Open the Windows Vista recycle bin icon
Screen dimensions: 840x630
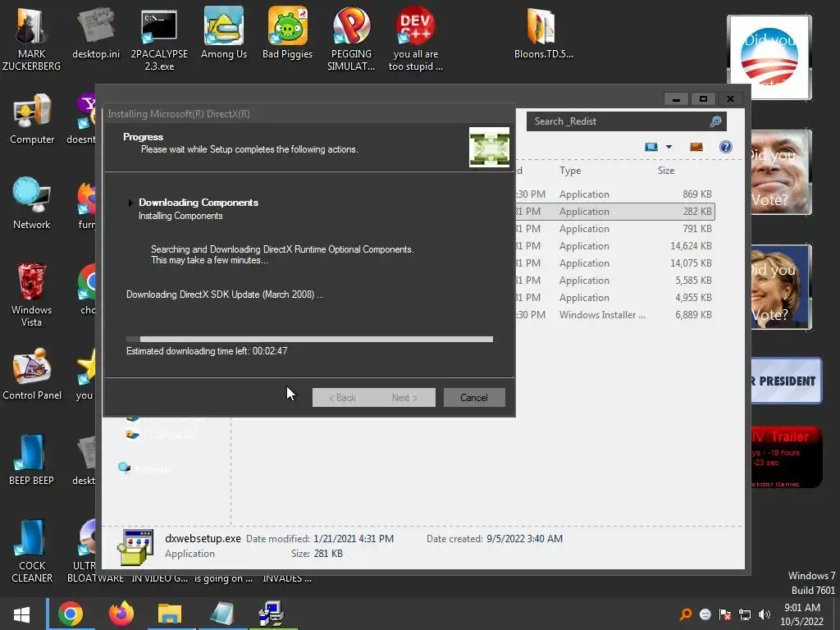pos(31,294)
